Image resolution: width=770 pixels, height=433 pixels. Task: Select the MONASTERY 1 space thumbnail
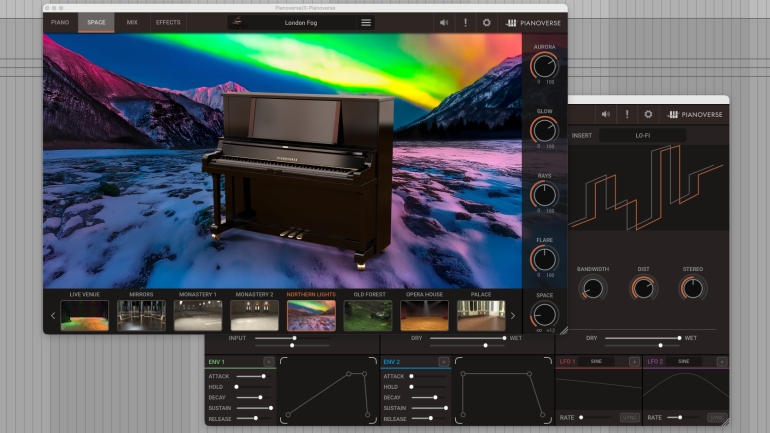[198, 315]
